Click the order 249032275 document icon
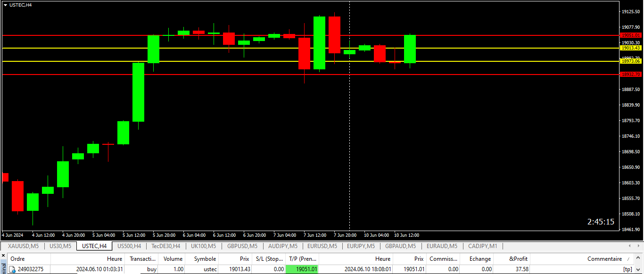The height and width of the screenshot is (274, 644). pyautogui.click(x=13, y=269)
